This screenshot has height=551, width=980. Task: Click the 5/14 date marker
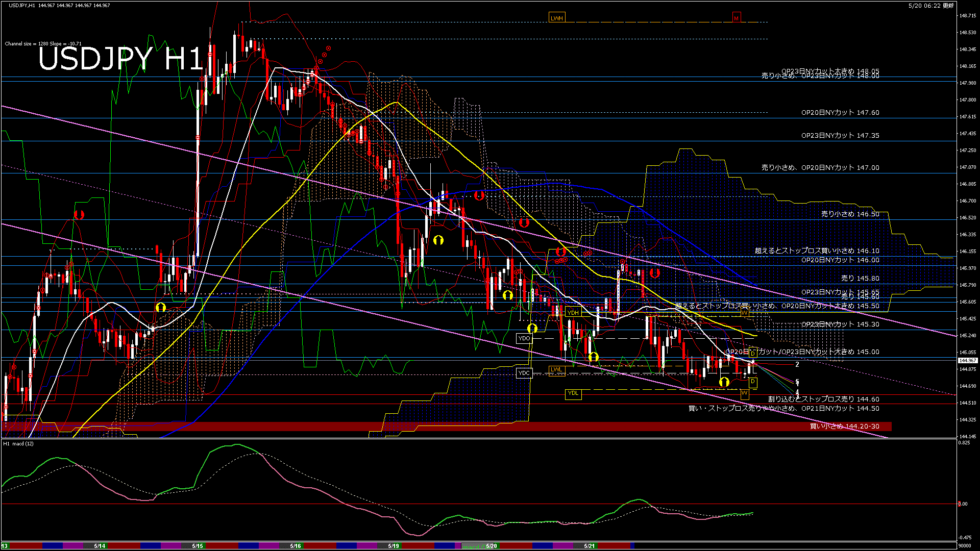[100, 546]
